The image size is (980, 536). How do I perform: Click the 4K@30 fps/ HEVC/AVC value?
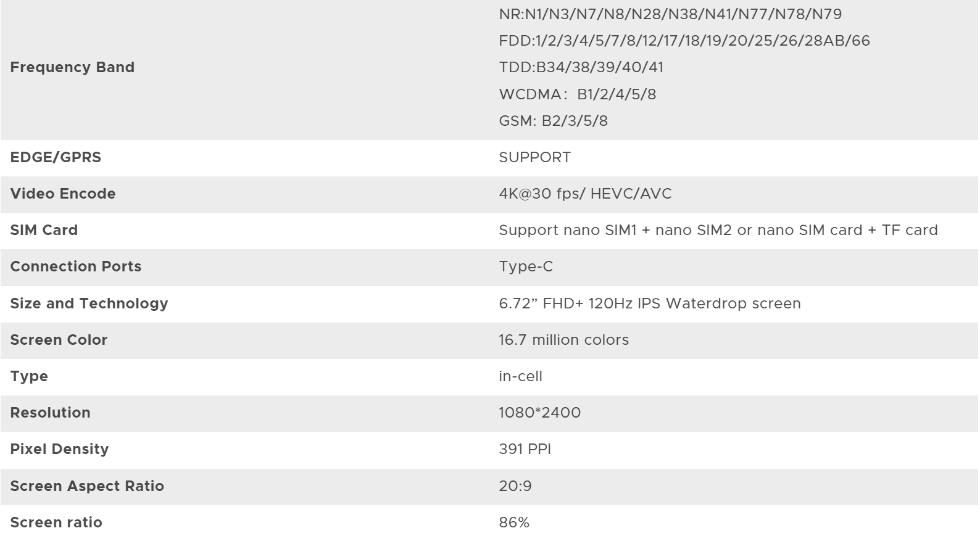[x=584, y=194]
